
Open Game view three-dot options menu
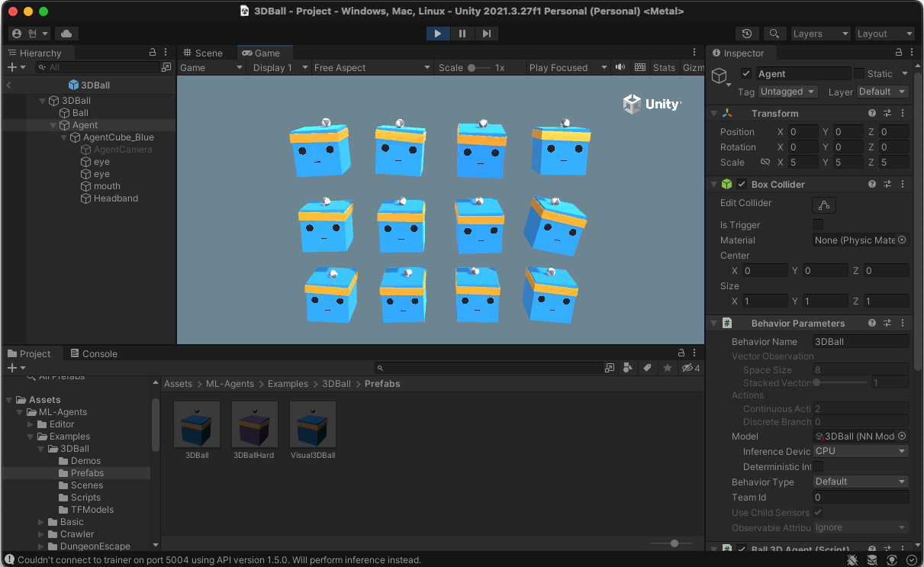point(694,53)
